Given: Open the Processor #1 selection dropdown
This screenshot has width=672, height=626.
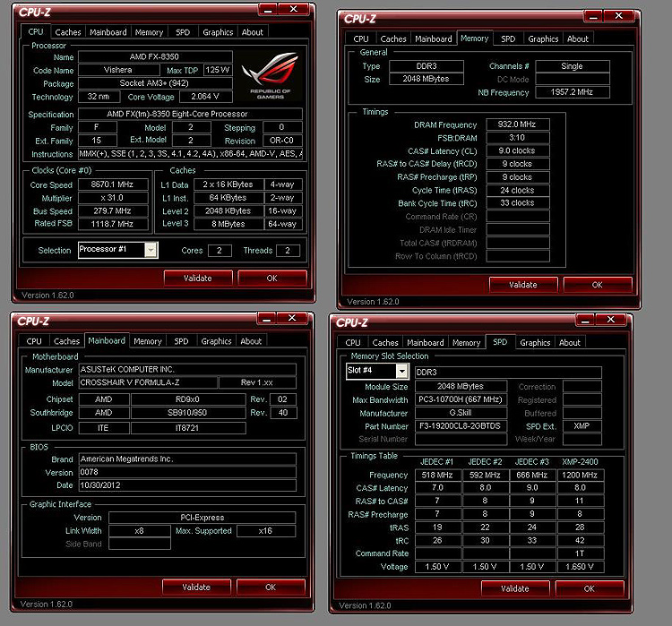Looking at the screenshot, I should (x=151, y=250).
